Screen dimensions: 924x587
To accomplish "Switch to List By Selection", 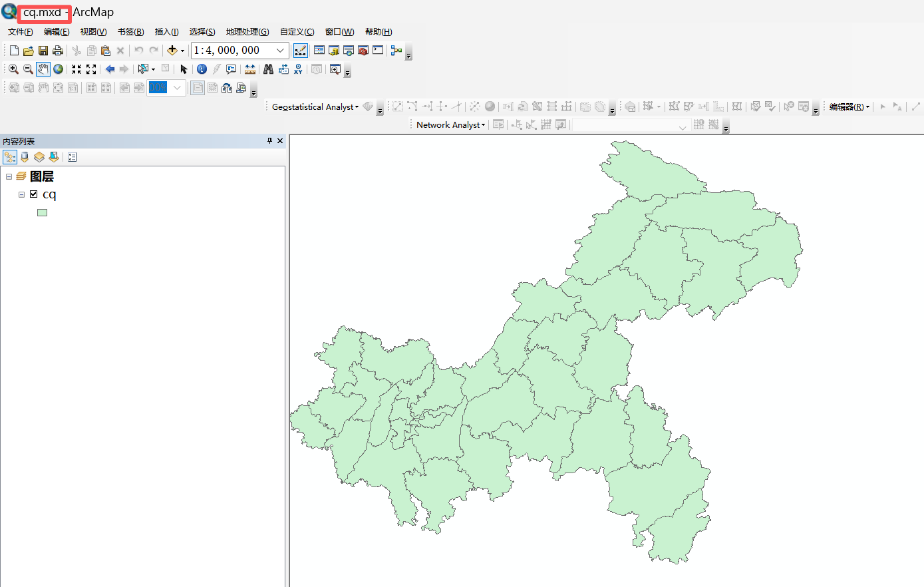I will [54, 157].
